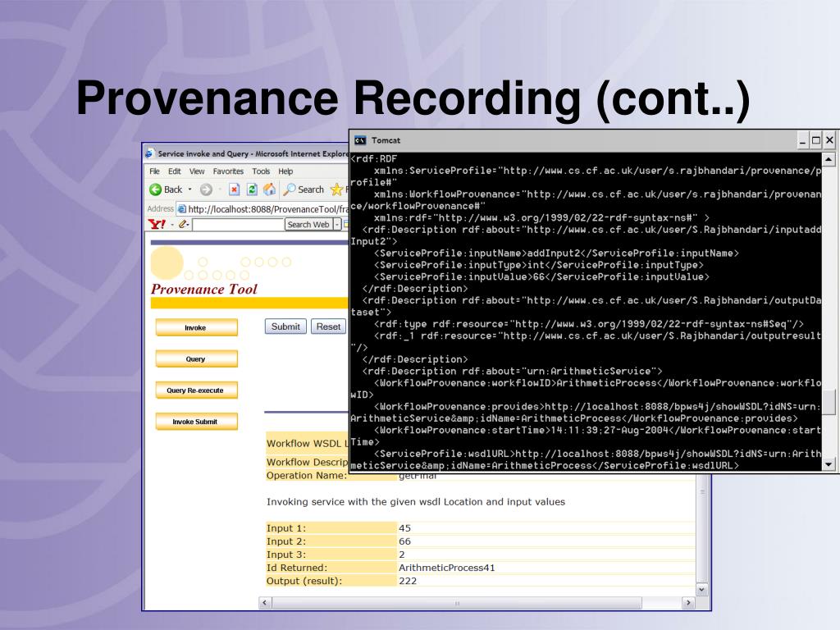The image size is (840, 630).
Task: Close the Tomcat console window
Action: click(829, 140)
